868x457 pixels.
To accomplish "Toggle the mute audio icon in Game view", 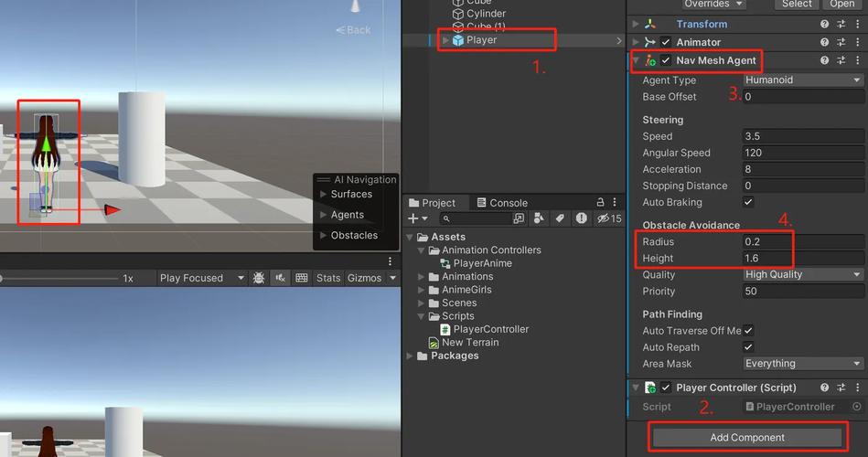I will coord(281,278).
